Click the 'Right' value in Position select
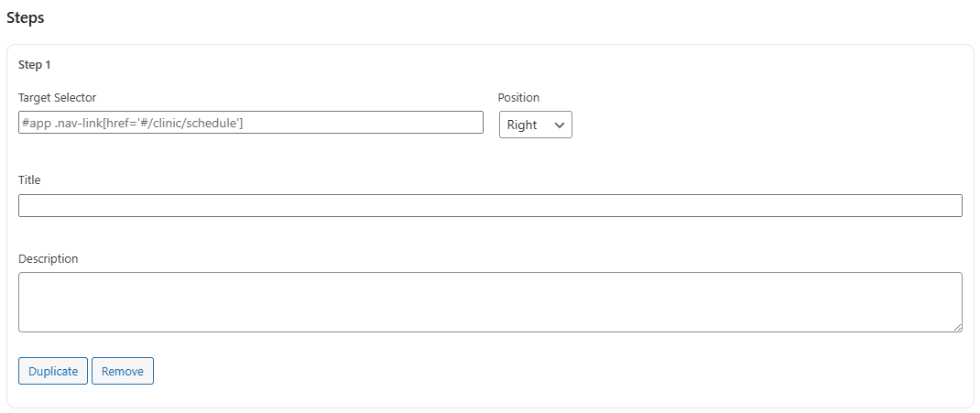980x413 pixels. click(522, 125)
